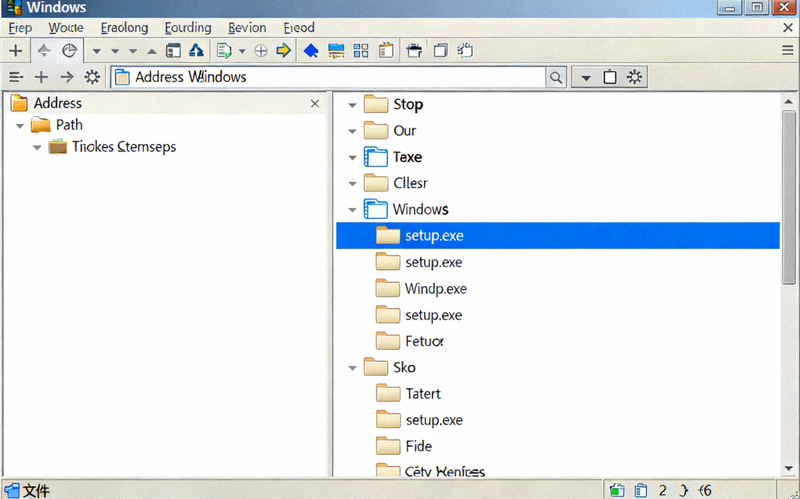The image size is (800, 499).
Task: Click the gear icon left of the address field
Action: 93,77
